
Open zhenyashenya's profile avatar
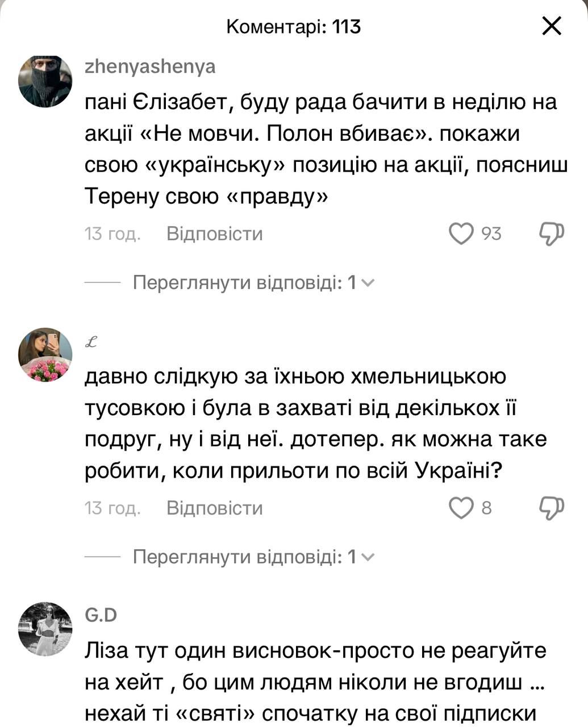(45, 81)
